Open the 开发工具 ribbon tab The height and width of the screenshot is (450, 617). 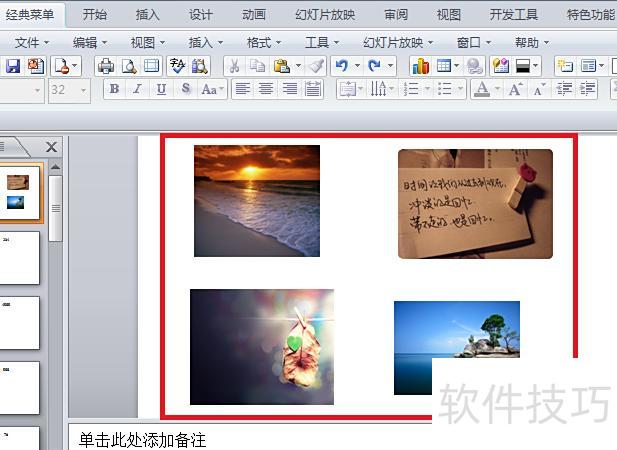[513, 15]
